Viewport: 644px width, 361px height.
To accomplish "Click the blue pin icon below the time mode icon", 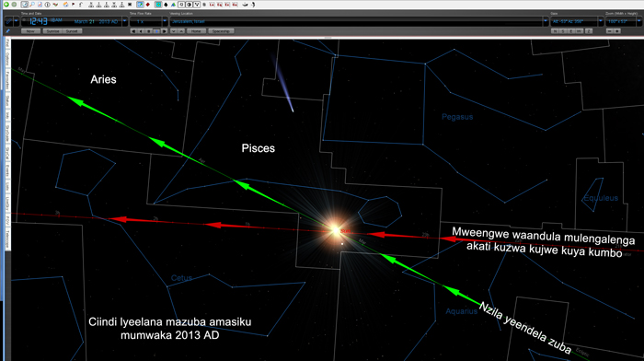I will click(7, 31).
